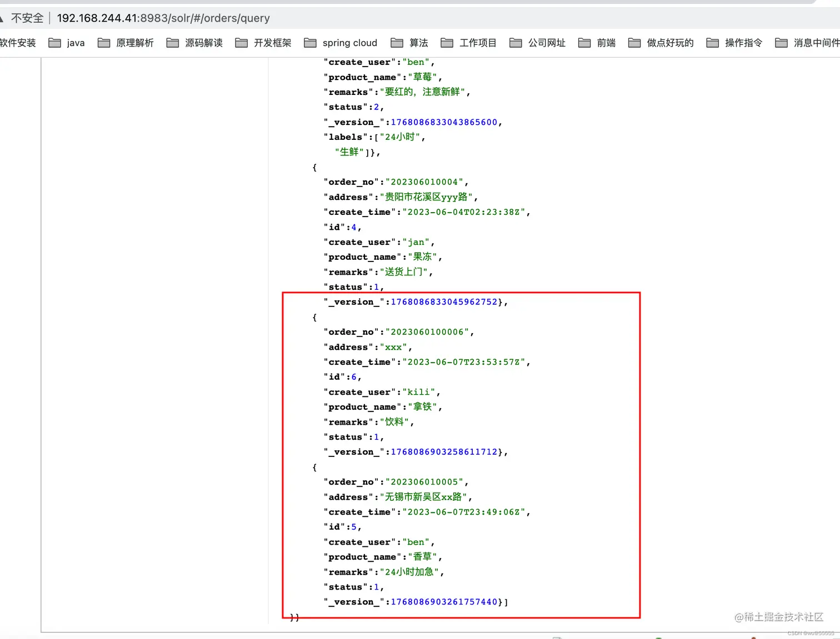Click create_time value 2023-06-04T02:23:38Z
Image resolution: width=840 pixels, height=639 pixels.
(x=464, y=212)
